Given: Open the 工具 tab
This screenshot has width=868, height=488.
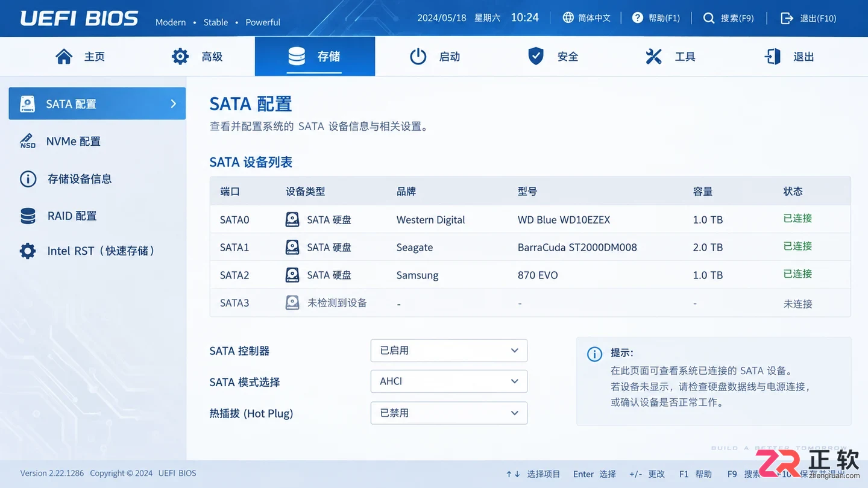Looking at the screenshot, I should coord(670,57).
